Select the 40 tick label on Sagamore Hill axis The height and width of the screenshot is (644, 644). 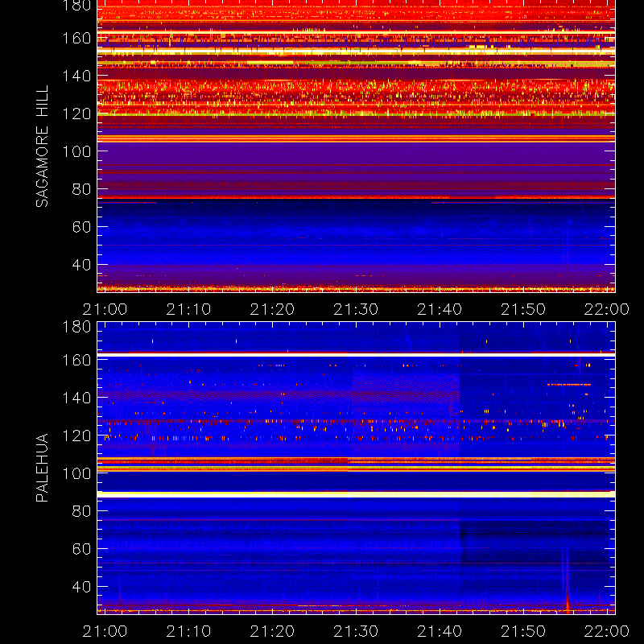81,265
